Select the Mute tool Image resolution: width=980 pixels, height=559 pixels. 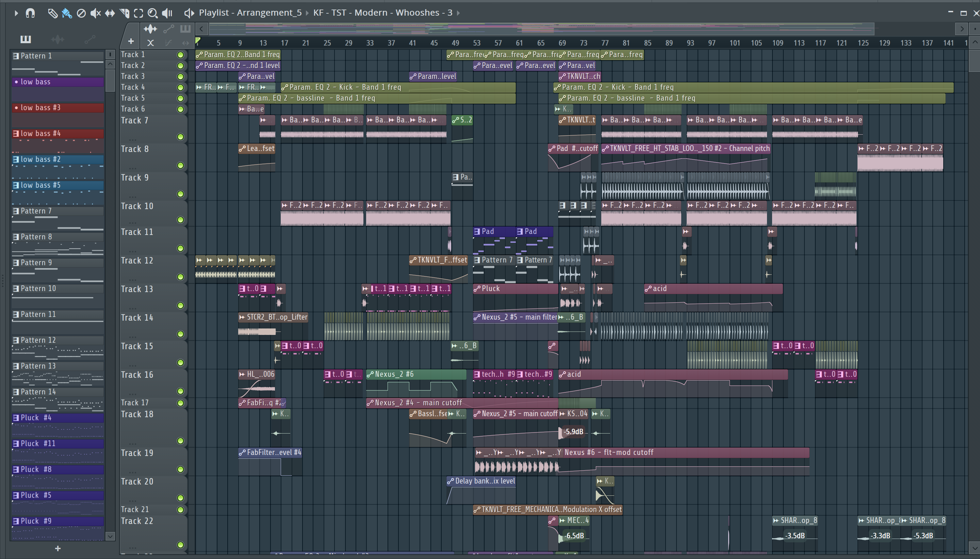(x=95, y=14)
